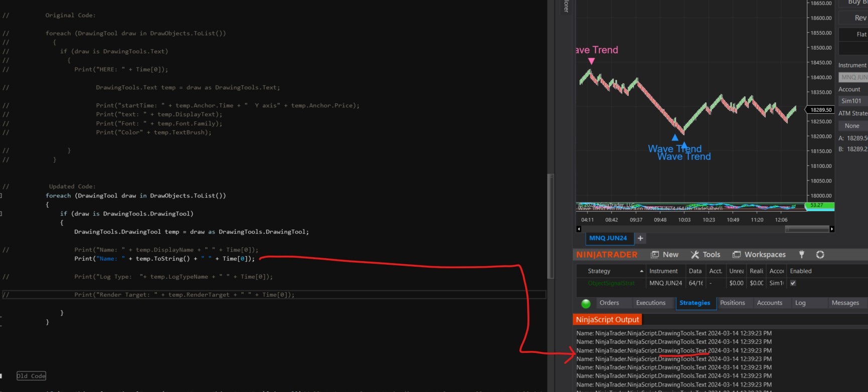868x392 pixels.
Task: Open the Positions tab
Action: click(733, 303)
